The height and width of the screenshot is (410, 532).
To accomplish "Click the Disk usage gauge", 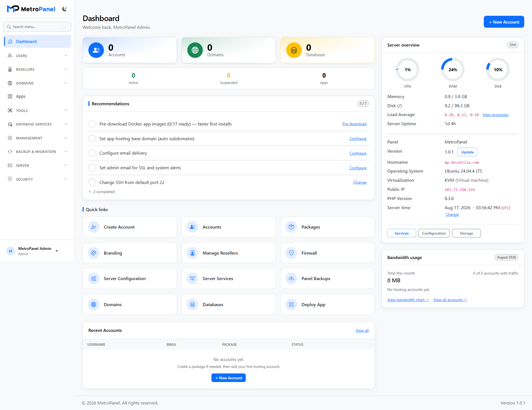I will [498, 70].
